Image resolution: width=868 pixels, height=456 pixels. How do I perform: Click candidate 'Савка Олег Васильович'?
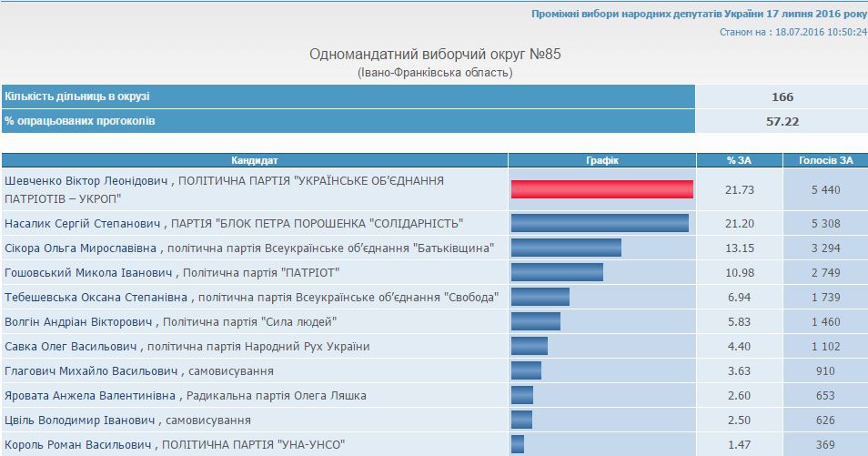coord(71,346)
